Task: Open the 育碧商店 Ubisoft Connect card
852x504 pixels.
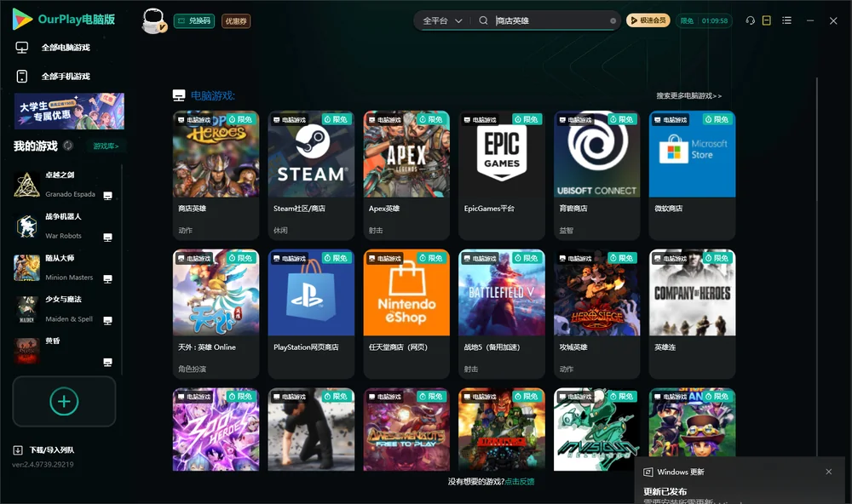Action: 596,175
